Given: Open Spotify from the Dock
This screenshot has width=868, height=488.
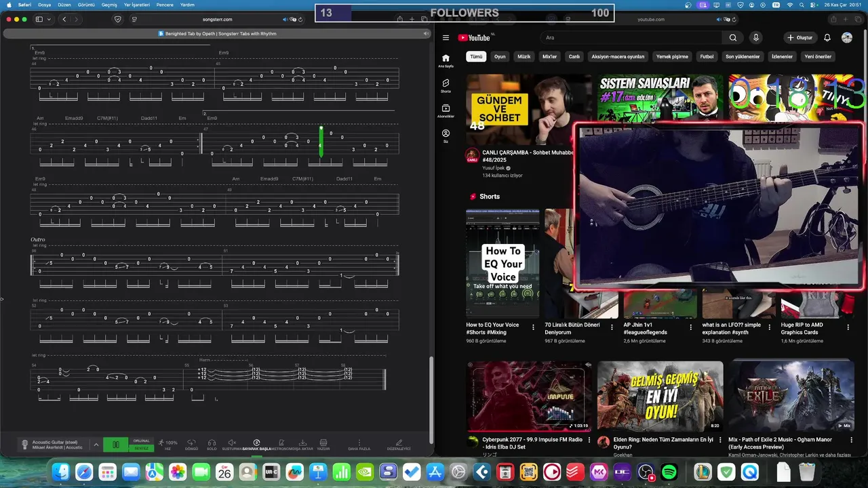Looking at the screenshot, I should 668,472.
